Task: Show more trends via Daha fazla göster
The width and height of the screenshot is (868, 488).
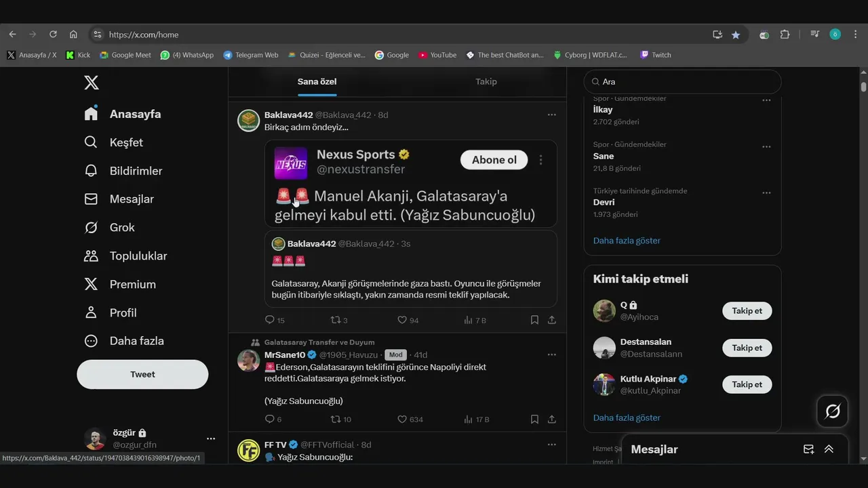Action: pos(627,241)
